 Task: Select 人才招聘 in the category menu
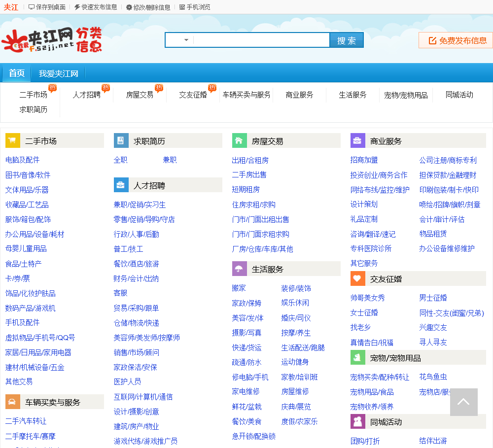pos(87,95)
